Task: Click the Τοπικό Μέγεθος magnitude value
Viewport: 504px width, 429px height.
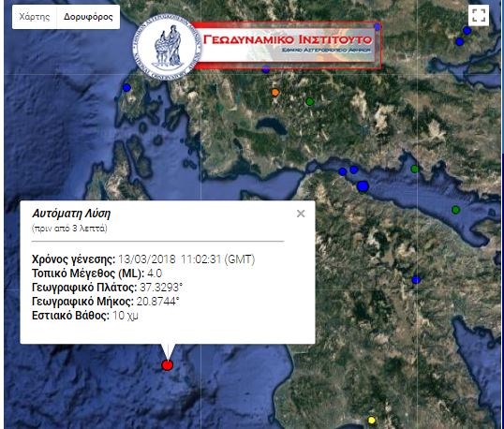Action: 155,274
